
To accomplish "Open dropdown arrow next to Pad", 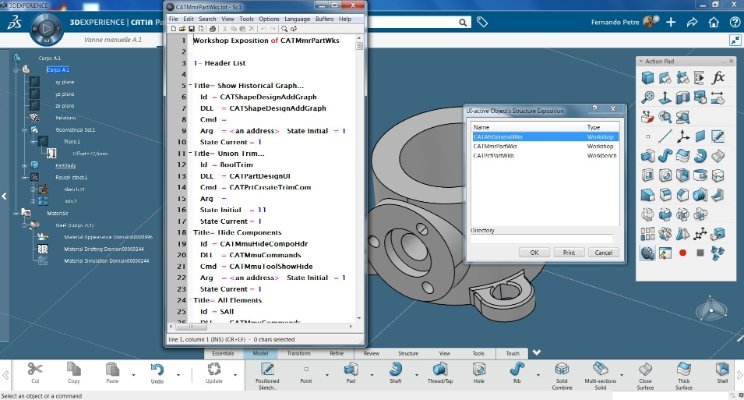I will [372, 375].
